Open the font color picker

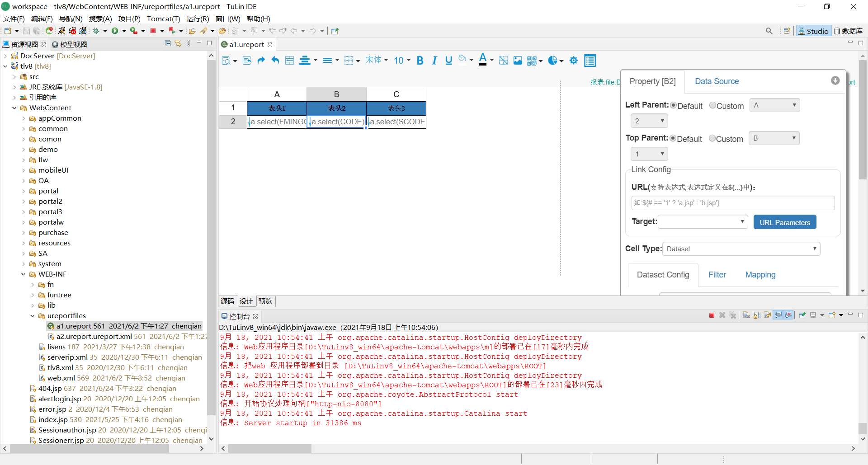tap(486, 60)
